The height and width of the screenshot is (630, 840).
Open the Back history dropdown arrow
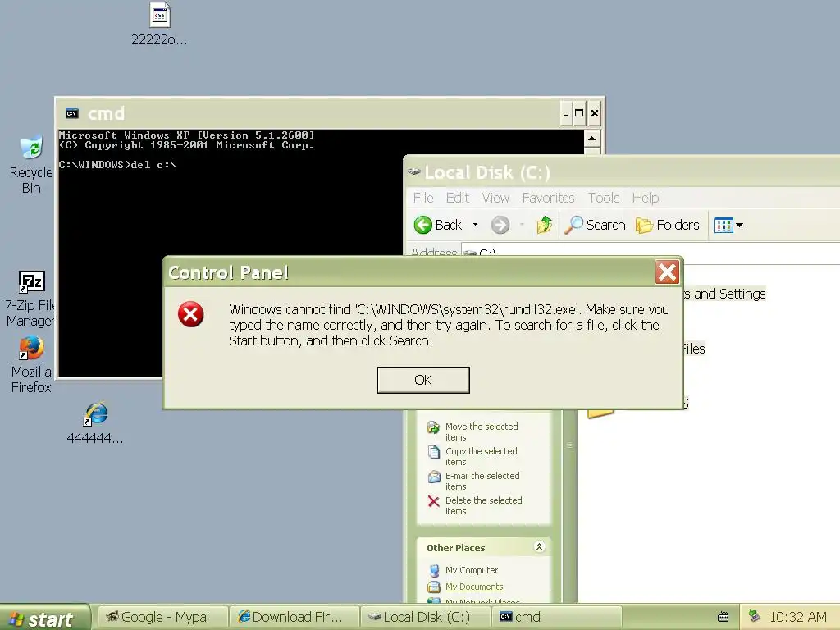point(475,225)
